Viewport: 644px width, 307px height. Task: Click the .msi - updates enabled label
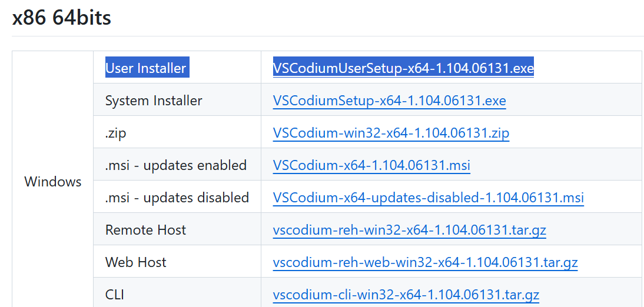tap(176, 165)
